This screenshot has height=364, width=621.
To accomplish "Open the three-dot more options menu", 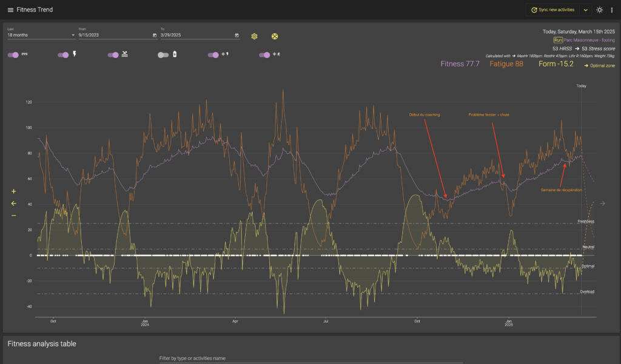I will click(x=611, y=10).
